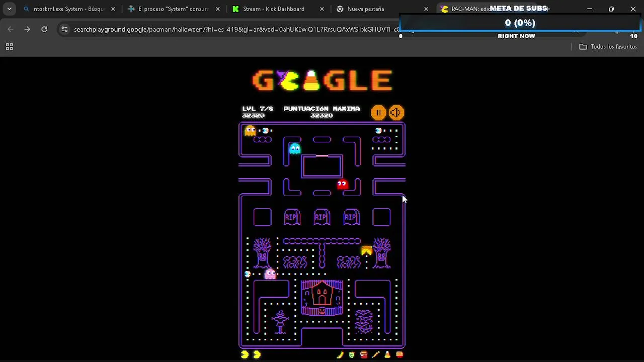Click the cyan ghost Inky
The width and height of the screenshot is (644, 362).
[x=295, y=148]
